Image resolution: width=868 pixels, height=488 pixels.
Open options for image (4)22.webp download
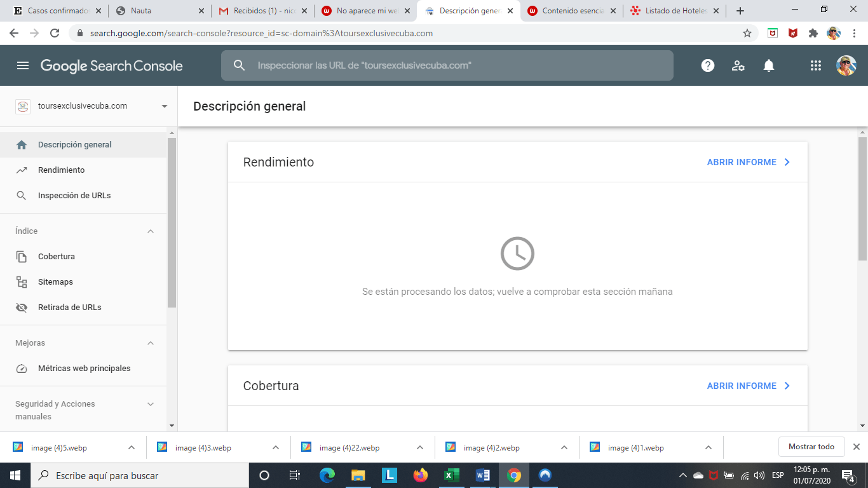click(420, 447)
